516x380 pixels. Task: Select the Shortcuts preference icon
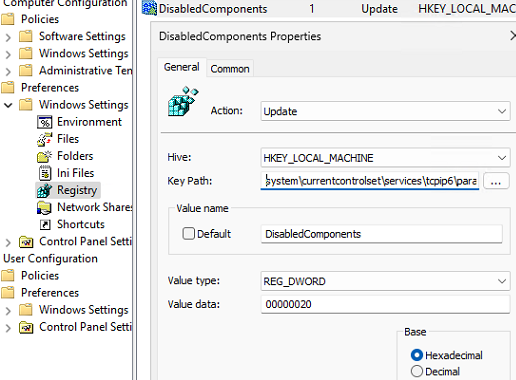[45, 224]
